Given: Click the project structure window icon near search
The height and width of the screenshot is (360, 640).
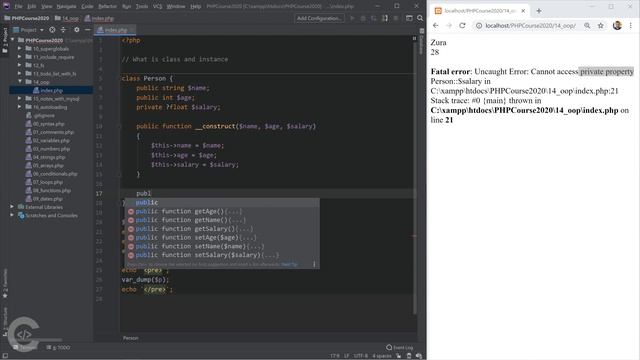Looking at the screenshot, I should point(409,18).
